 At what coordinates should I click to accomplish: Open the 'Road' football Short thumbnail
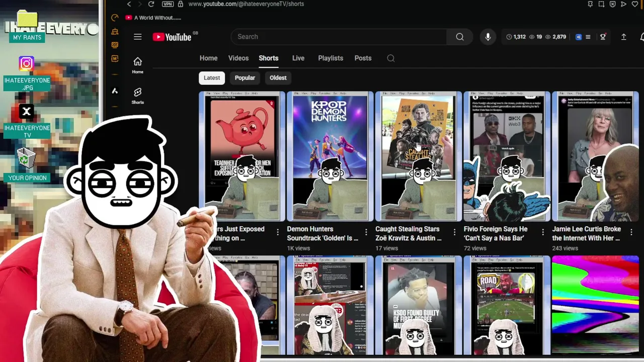pos(507,306)
